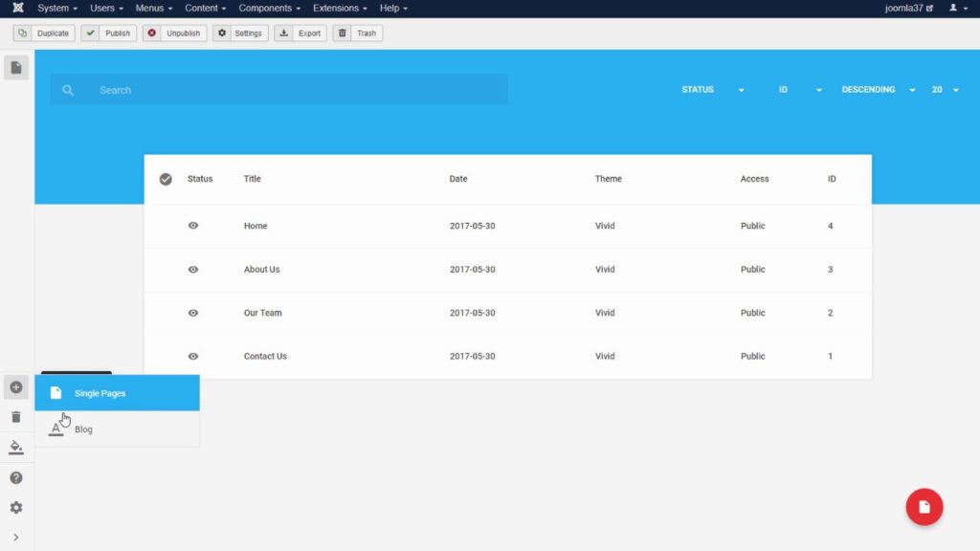Click the Settings toolbar button
The height and width of the screenshot is (551, 980).
click(240, 33)
